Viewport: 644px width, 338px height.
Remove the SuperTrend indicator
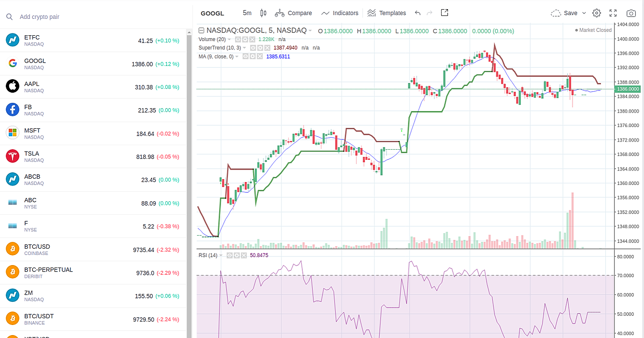(267, 48)
